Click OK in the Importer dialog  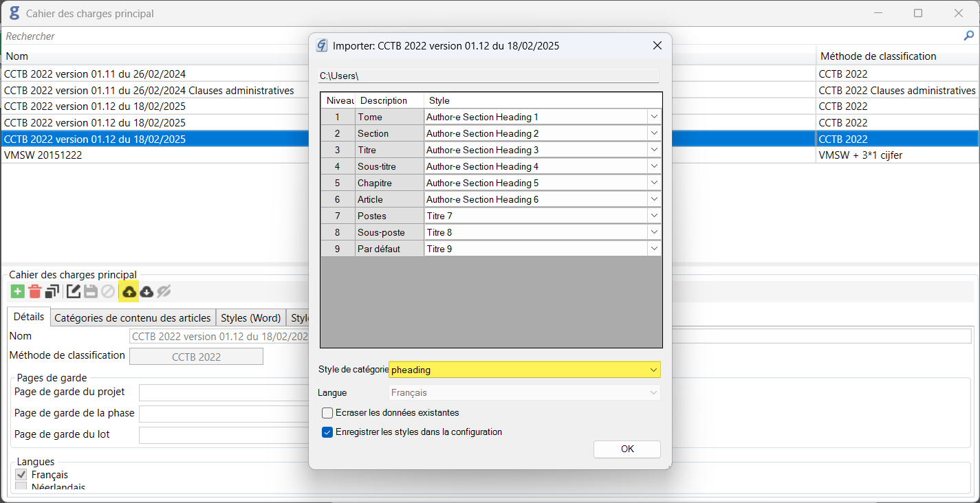[x=627, y=449]
